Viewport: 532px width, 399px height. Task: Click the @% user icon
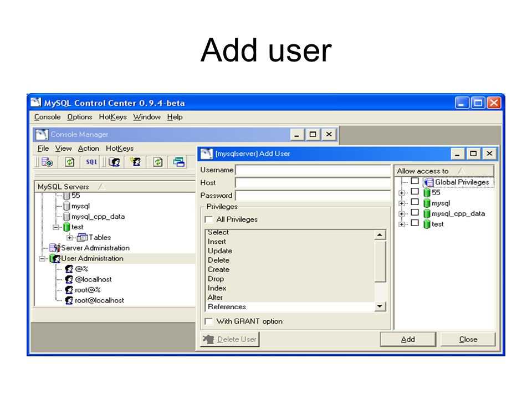(69, 269)
